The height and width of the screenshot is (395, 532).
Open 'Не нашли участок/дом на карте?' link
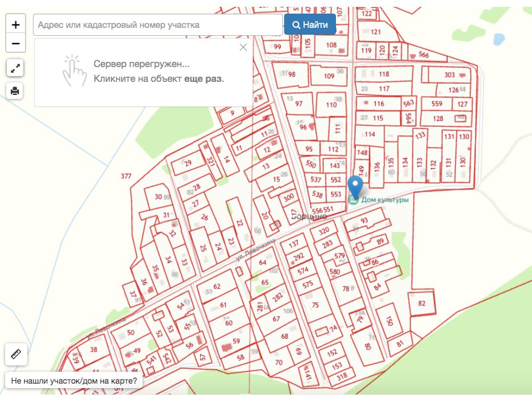74,381
